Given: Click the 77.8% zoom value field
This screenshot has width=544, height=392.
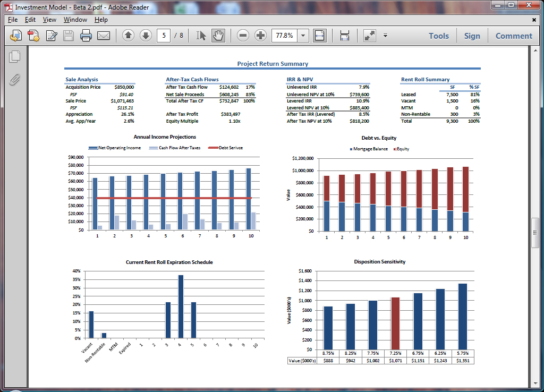Looking at the screenshot, I should (x=285, y=36).
